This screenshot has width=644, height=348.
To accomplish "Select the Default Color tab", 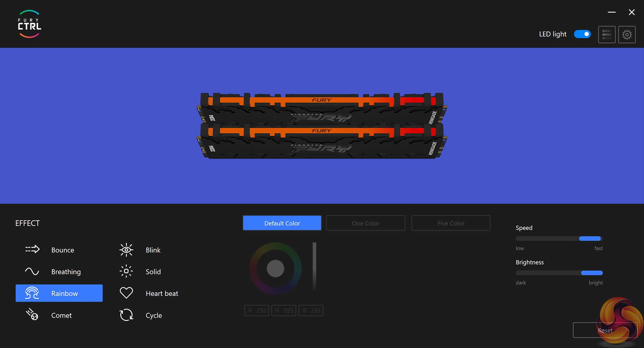I will point(282,223).
